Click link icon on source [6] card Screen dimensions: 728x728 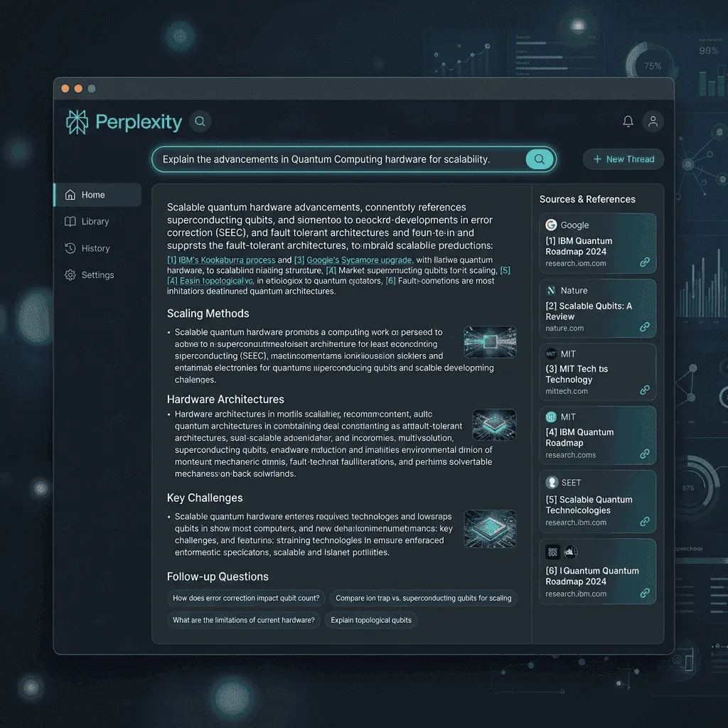coord(645,593)
